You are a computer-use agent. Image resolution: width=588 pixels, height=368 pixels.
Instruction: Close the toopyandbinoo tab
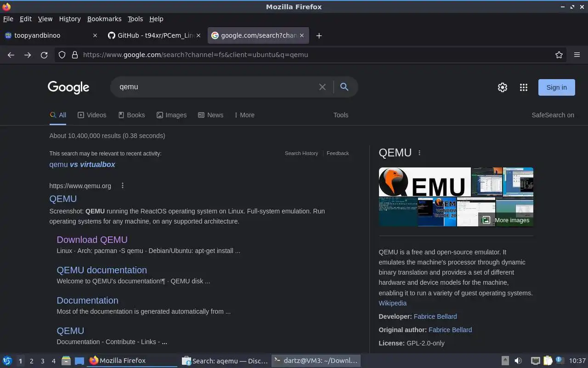[x=95, y=35]
